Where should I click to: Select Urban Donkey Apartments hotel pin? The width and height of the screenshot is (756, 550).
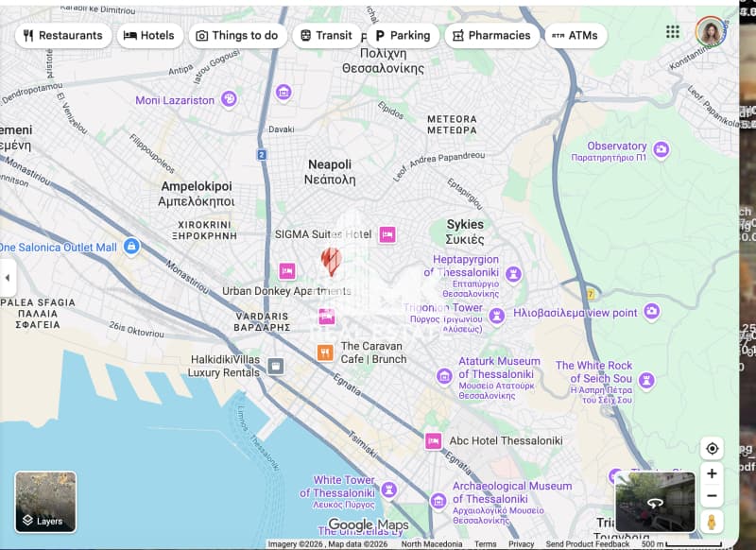point(287,271)
